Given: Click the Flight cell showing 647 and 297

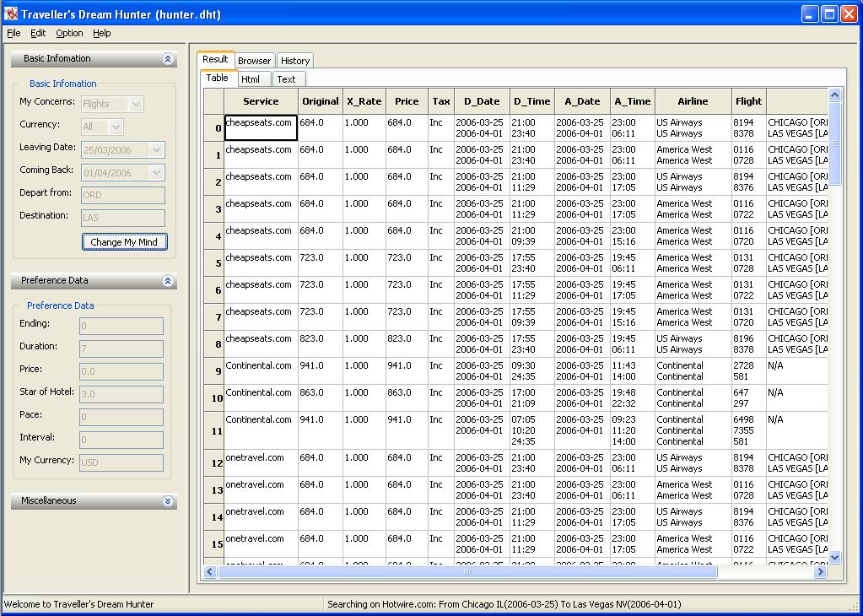Looking at the screenshot, I should [x=749, y=398].
